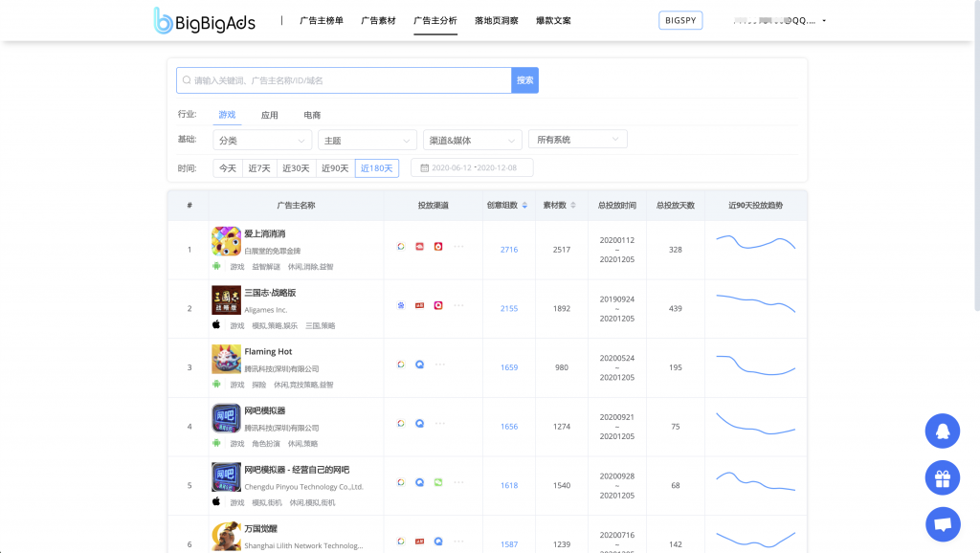The image size is (980, 553).
Task: Open the 广告主分析 navigation item
Action: 435,21
